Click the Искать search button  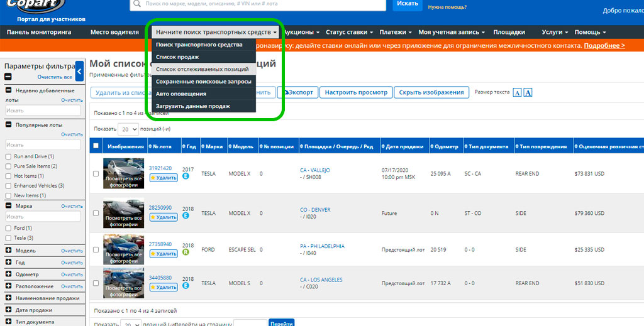(408, 4)
